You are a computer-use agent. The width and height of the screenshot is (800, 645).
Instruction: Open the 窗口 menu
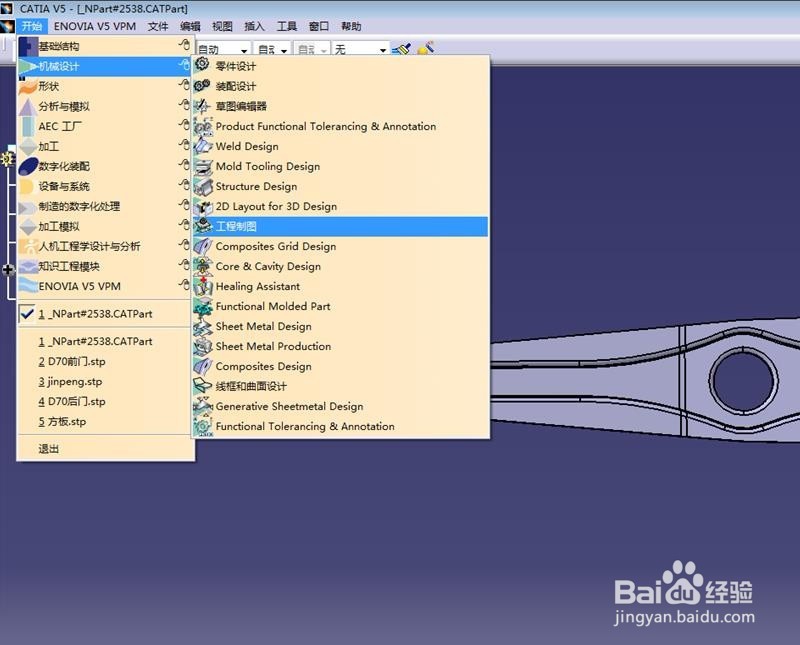pyautogui.click(x=319, y=26)
